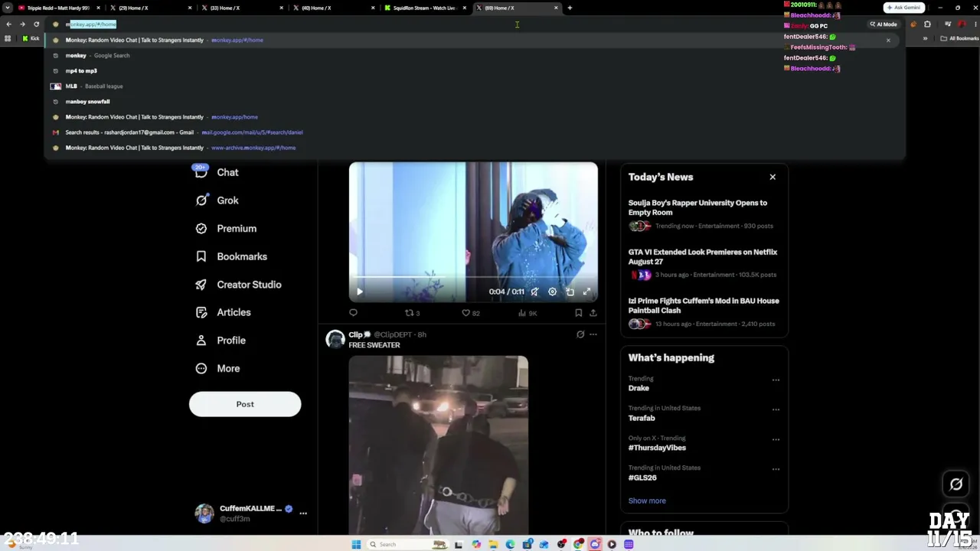Click Ask Gemini button

pos(903,8)
